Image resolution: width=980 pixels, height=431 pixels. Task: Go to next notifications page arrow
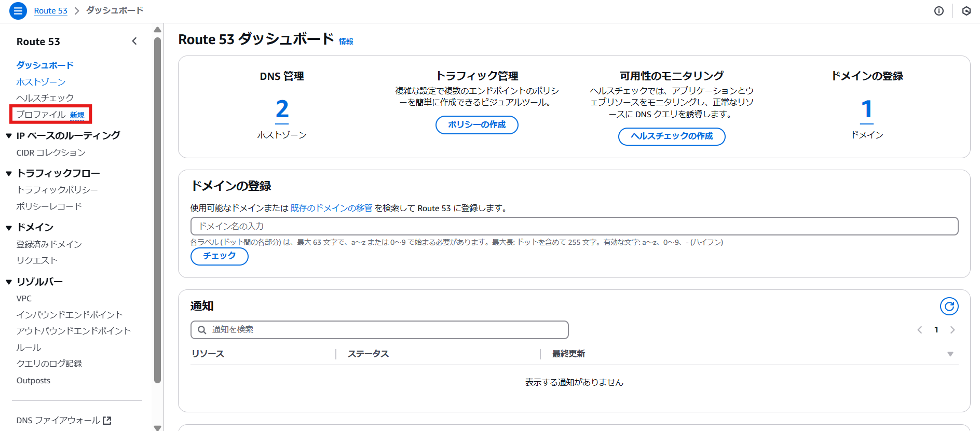point(952,330)
